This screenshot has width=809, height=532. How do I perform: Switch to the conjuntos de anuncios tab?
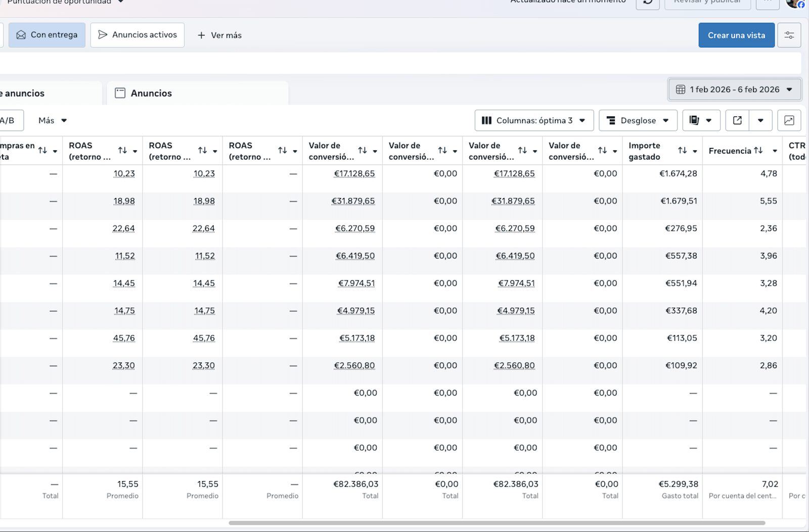coord(51,93)
